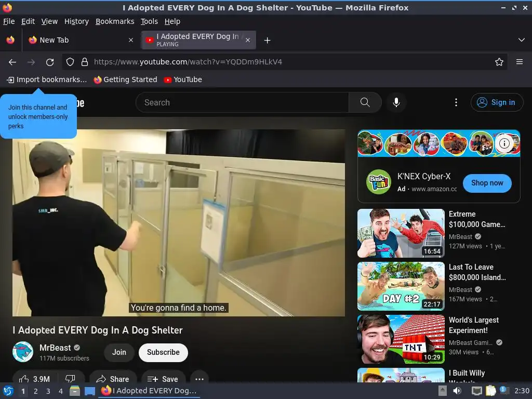Bookmark this page with the star icon
The image size is (532, 399).
coord(499,62)
